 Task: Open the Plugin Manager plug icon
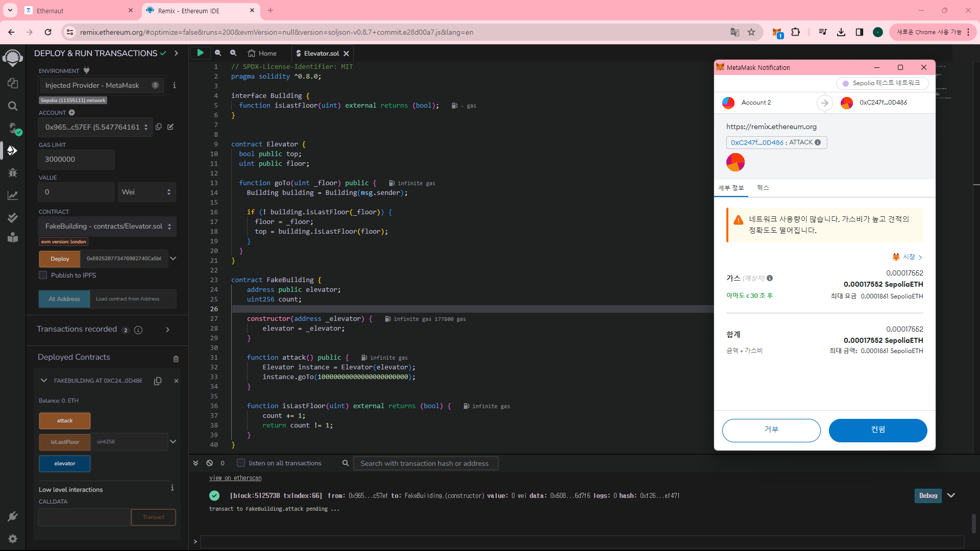pos(13,516)
